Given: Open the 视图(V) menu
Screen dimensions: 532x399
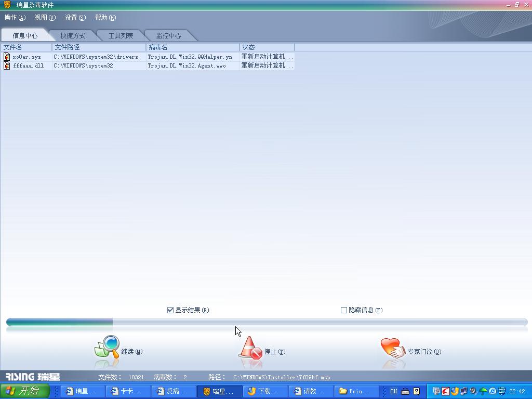Looking at the screenshot, I should [45, 18].
